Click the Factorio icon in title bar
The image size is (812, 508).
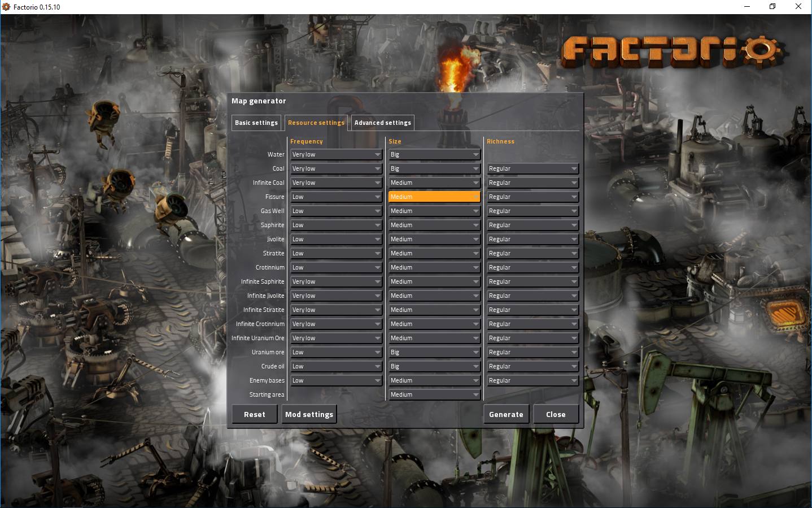(6, 7)
